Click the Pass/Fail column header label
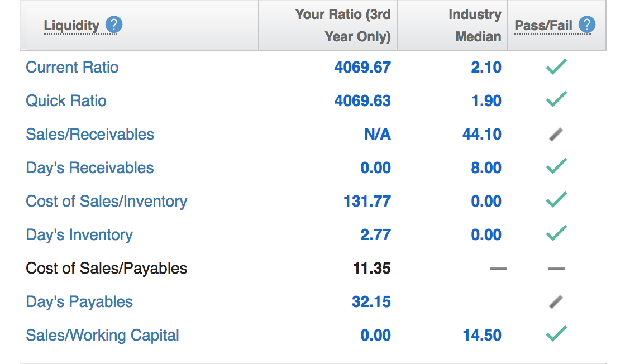 (543, 26)
